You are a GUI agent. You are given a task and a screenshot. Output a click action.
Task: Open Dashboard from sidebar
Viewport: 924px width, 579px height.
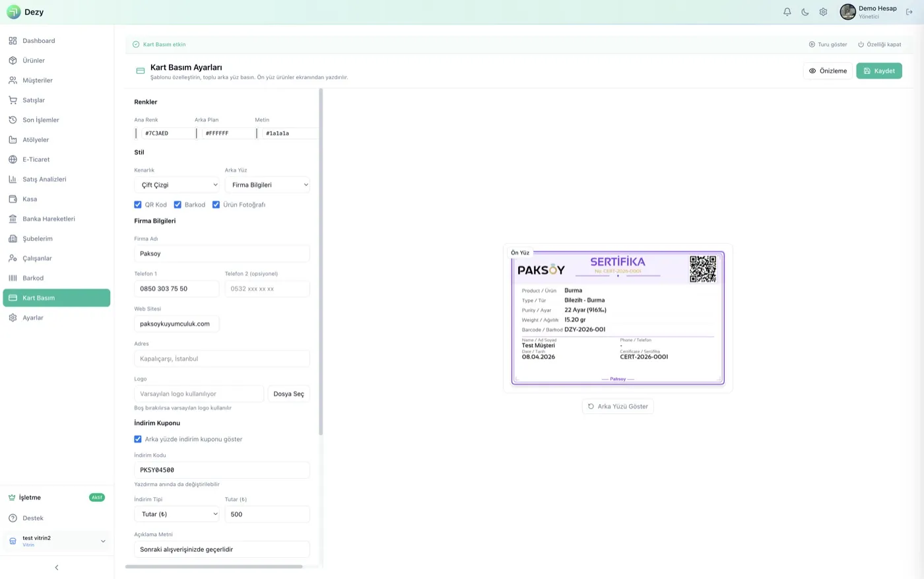tap(57, 41)
